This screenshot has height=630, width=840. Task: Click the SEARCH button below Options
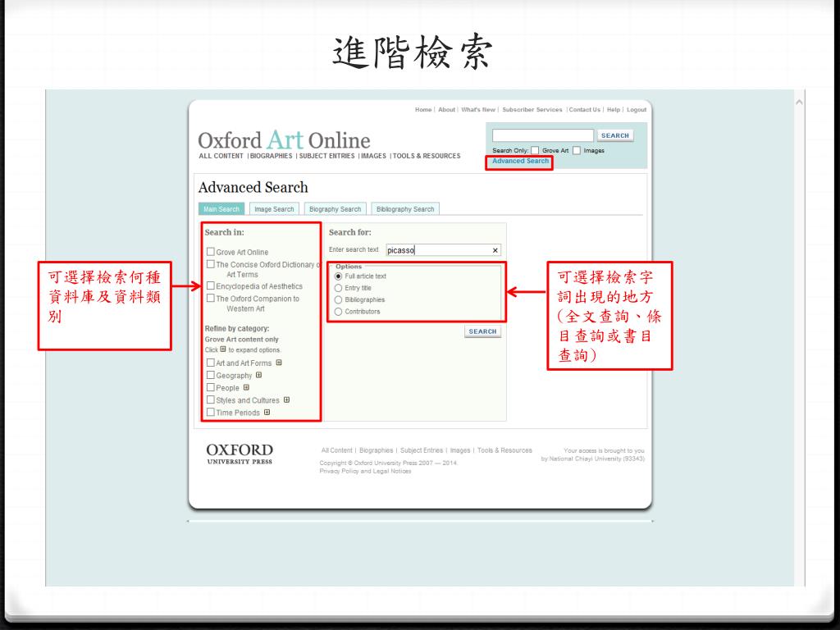tap(482, 331)
